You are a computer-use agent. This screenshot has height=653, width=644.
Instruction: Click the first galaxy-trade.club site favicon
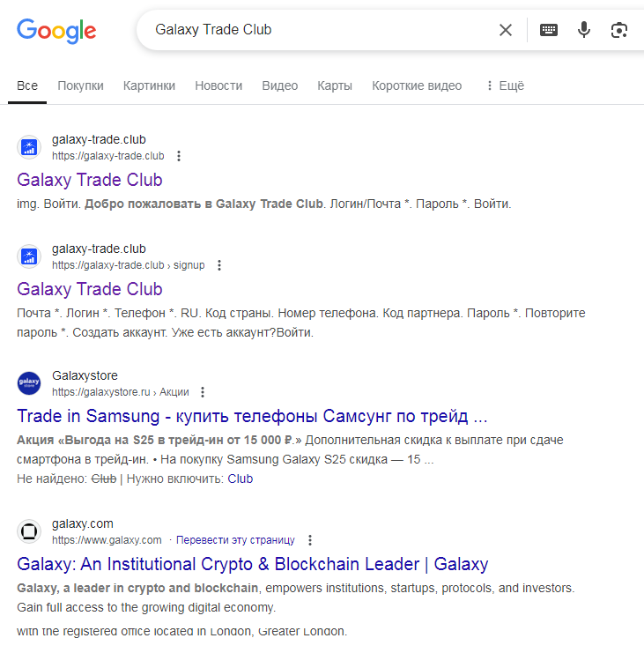(x=30, y=147)
